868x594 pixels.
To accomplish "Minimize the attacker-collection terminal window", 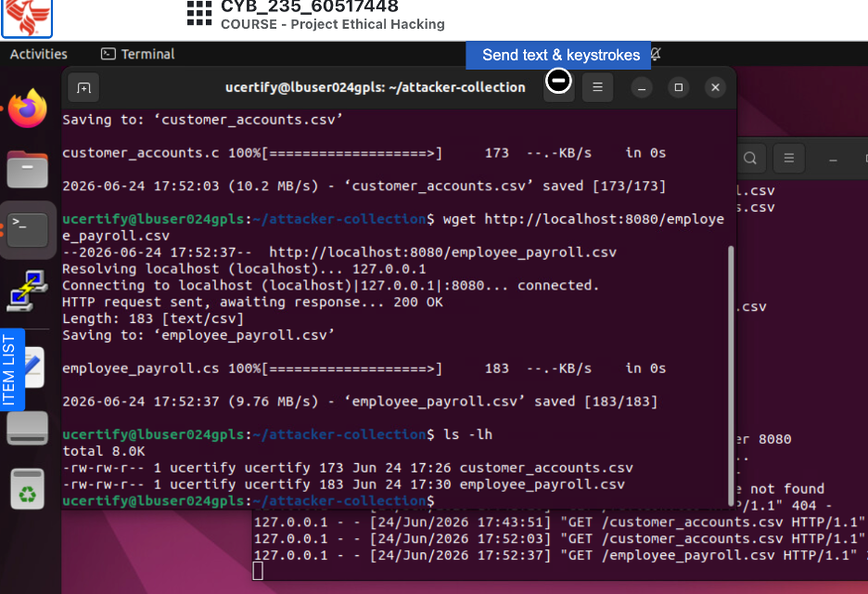I will [642, 87].
